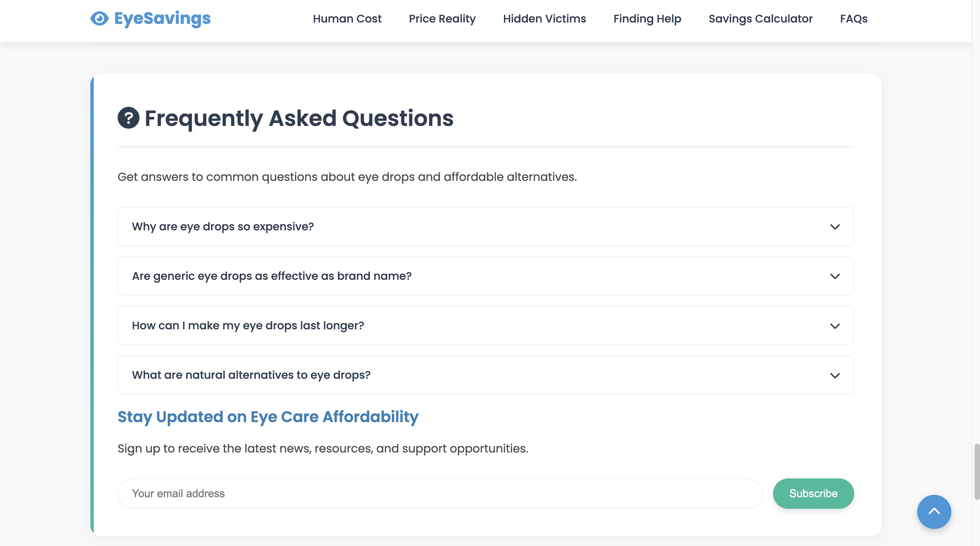
Task: Expand 'Are generic eye drops as effective' question
Action: click(x=272, y=276)
